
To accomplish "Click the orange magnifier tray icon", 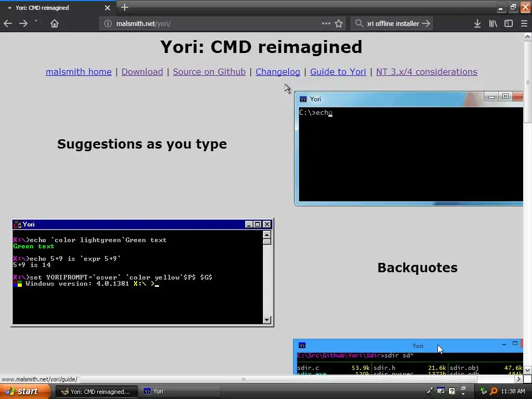I will coord(494,391).
